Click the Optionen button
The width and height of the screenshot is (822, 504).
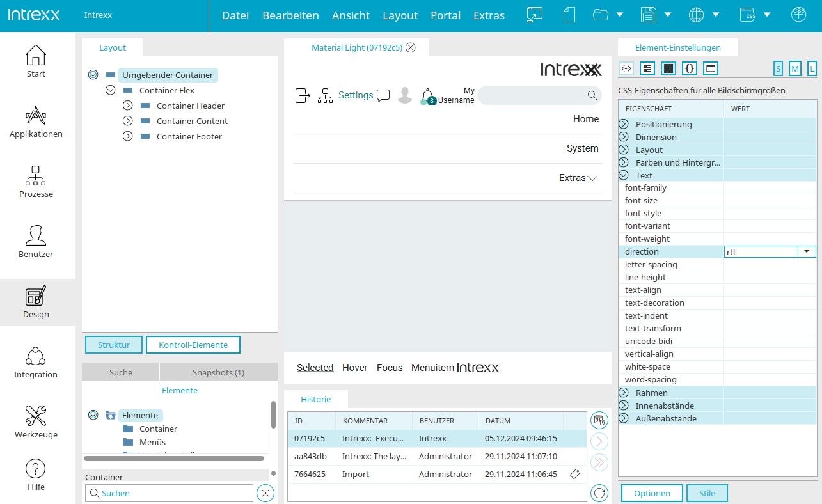click(x=652, y=493)
